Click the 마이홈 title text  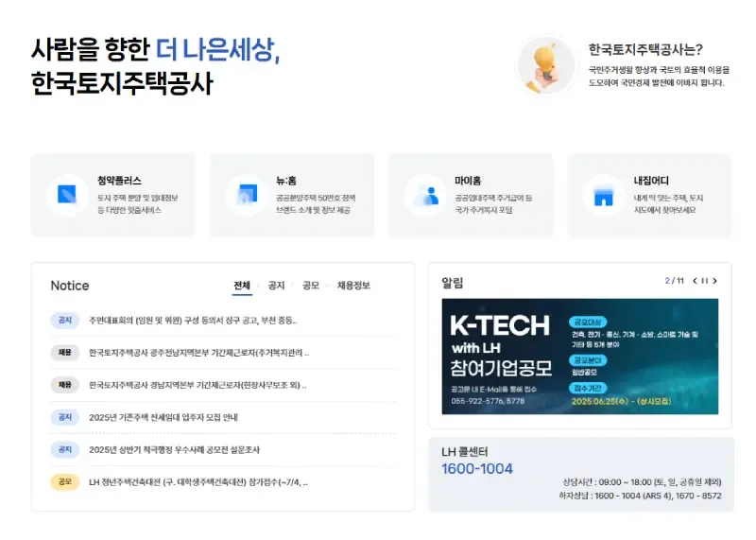468,181
